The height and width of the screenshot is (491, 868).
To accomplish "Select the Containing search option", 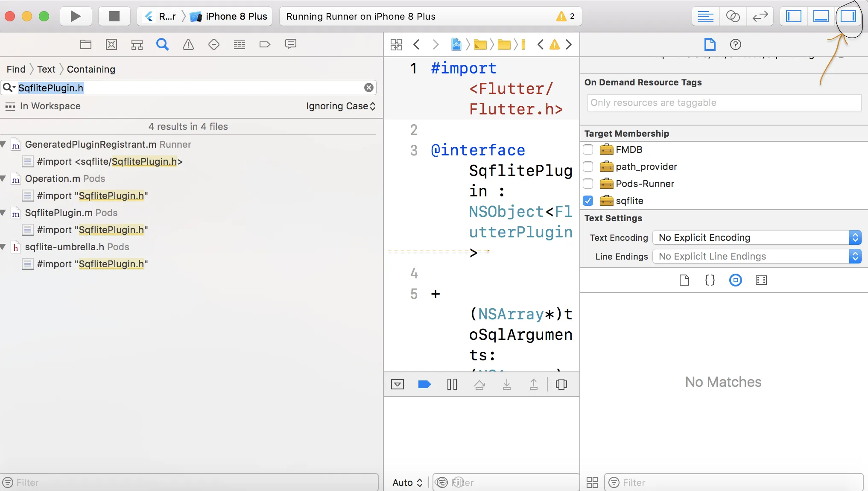I will (91, 69).
